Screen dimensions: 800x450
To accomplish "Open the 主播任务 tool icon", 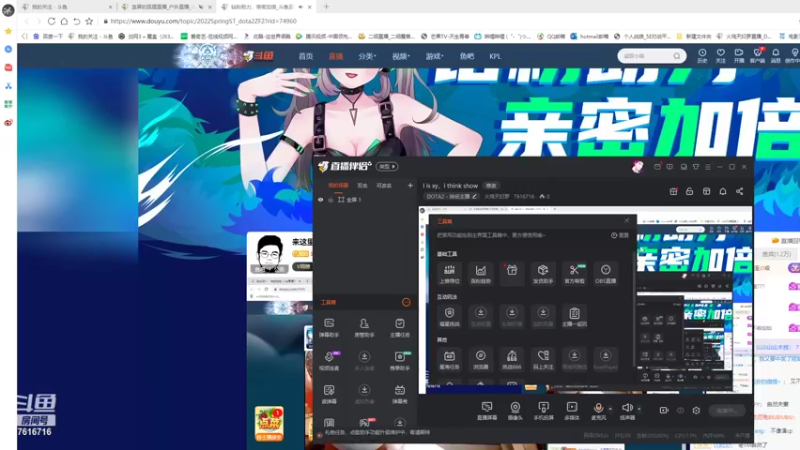I will click(x=399, y=327).
